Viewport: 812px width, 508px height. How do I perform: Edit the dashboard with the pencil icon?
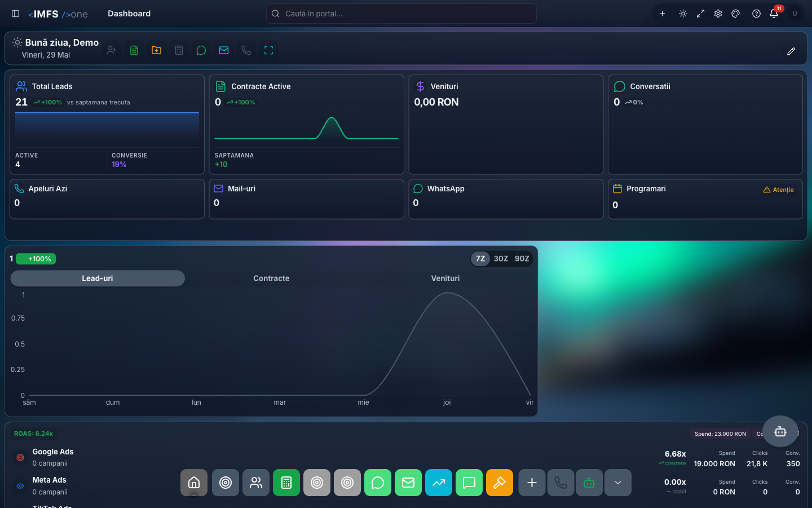pyautogui.click(x=791, y=51)
